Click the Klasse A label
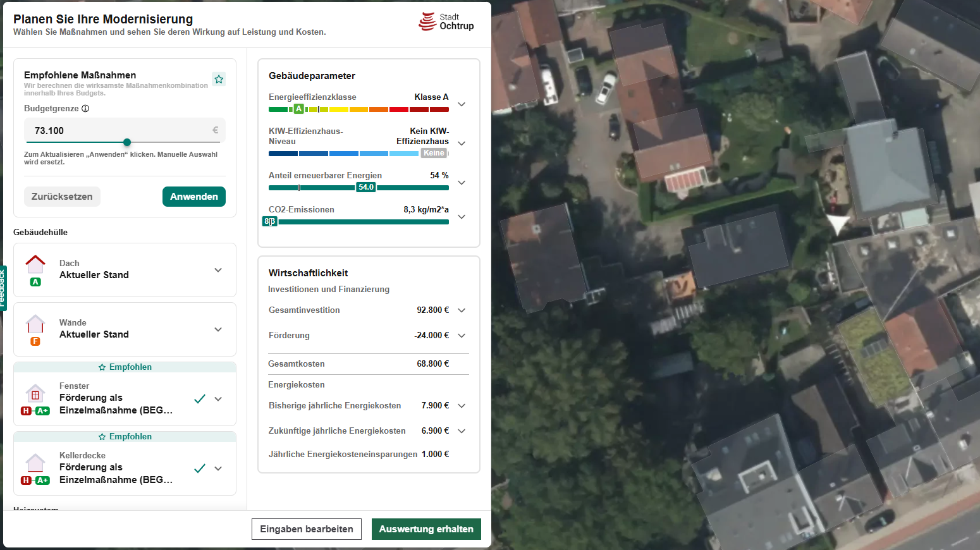This screenshot has height=550, width=980. point(432,97)
